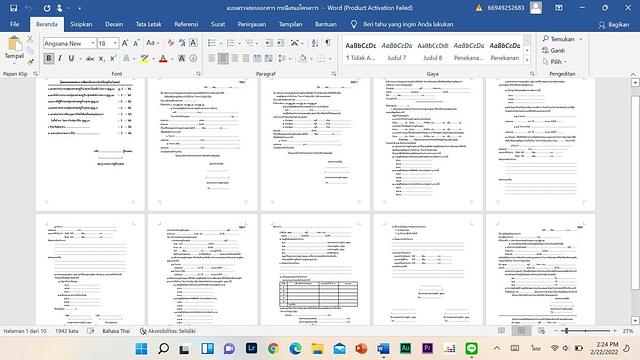Toggle center alignment

tap(223, 58)
